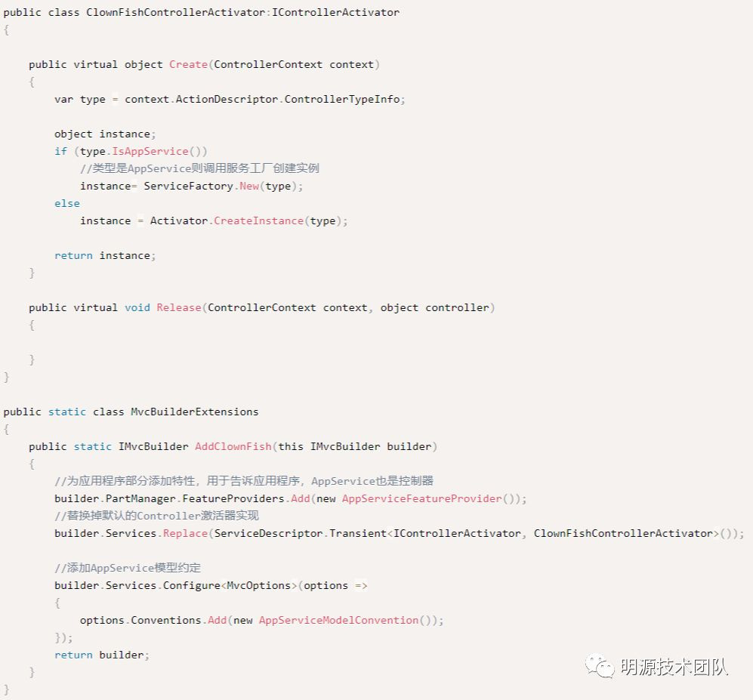Screen dimensions: 753x700
Task: Click the 'object instance;' declaration line
Action: click(x=105, y=134)
